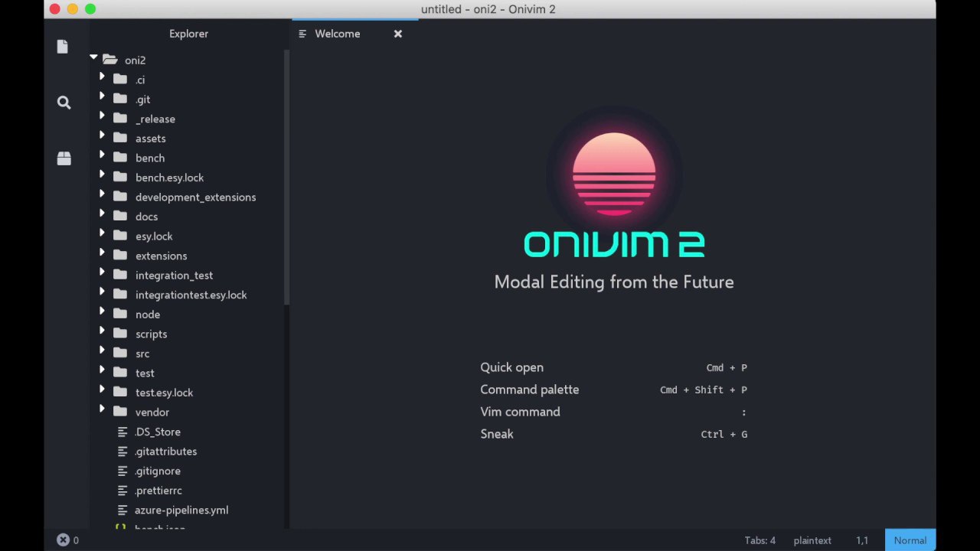Click the Sneak entry
980x551 pixels.
[x=613, y=434]
